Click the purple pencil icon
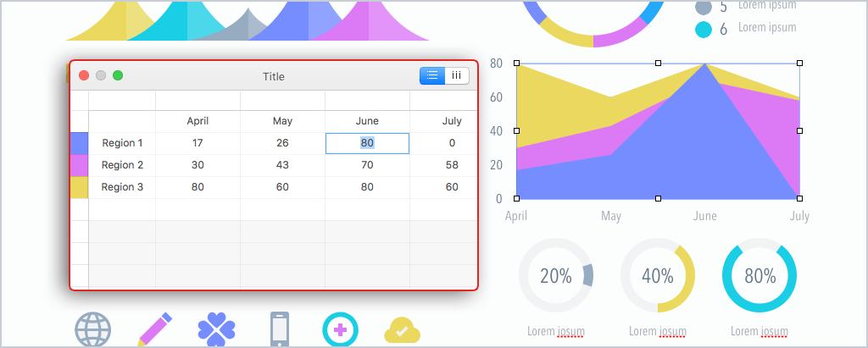The width and height of the screenshot is (868, 348). pos(155,329)
